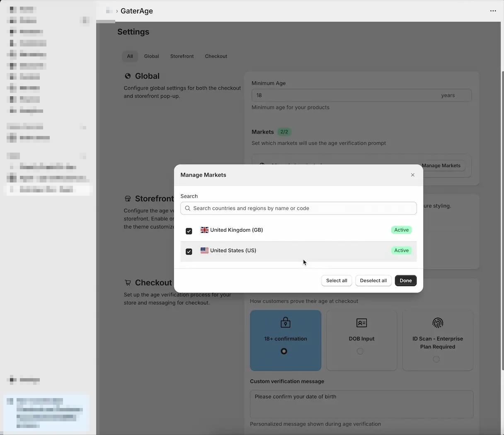Click the Global section globe icon
The image size is (504, 435).
click(128, 76)
